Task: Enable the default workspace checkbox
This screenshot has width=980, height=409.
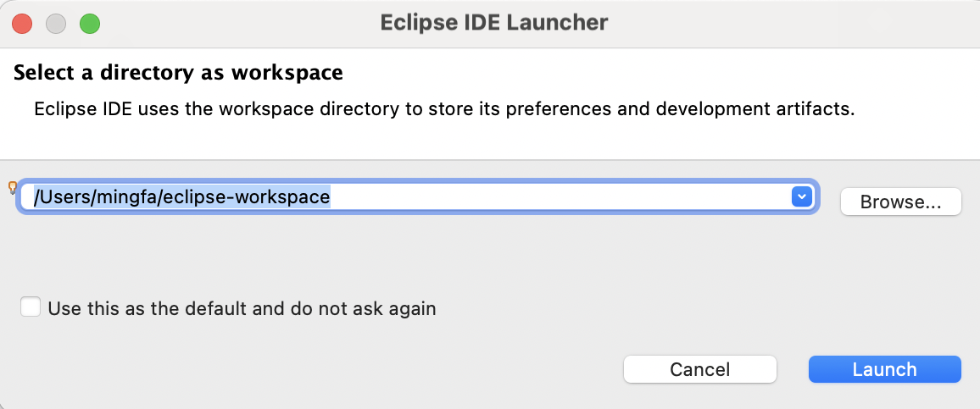Action: click(x=31, y=307)
